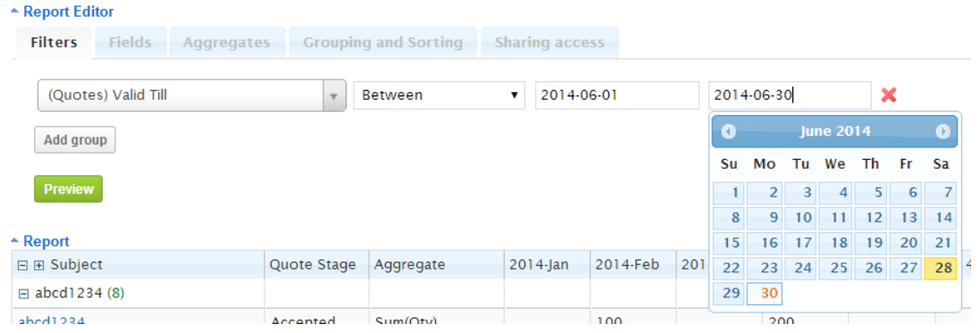Open the (Quotes) Valid Till field dropdown
The width and height of the screenshot is (980, 333).
click(x=334, y=96)
